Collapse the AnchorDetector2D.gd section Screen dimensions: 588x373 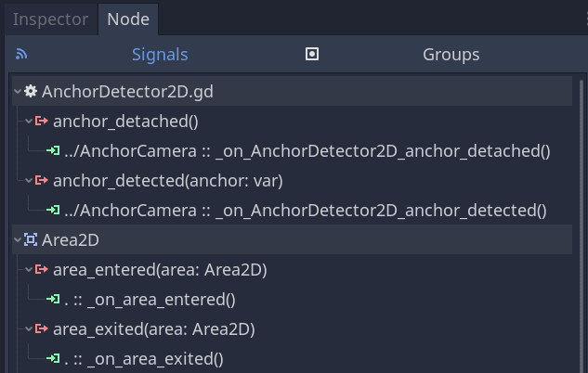[x=18, y=91]
